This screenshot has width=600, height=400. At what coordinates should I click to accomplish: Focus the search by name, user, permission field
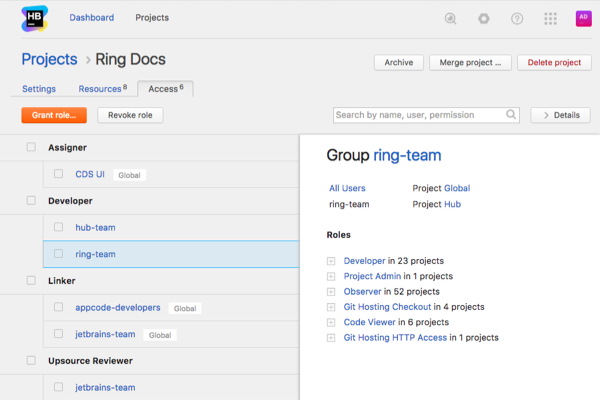pos(420,115)
